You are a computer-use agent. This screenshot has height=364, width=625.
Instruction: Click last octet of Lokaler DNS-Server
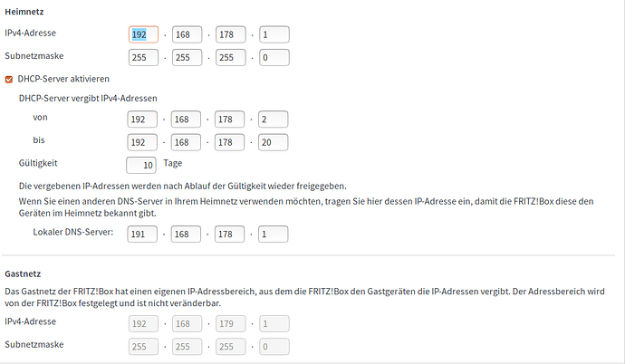274,234
